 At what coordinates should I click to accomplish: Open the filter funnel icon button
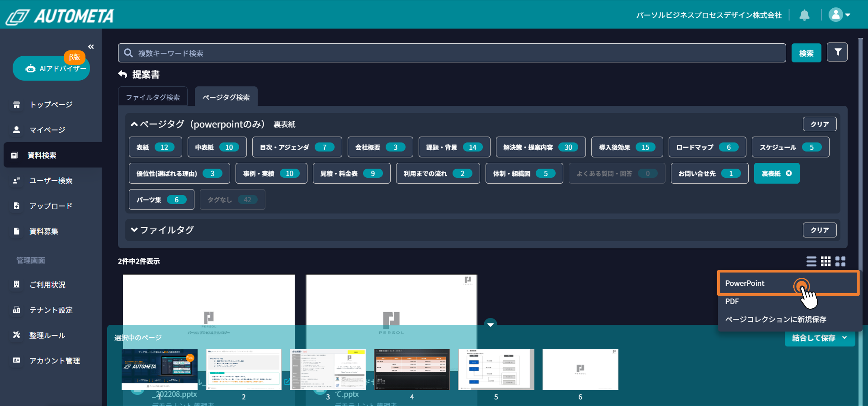point(837,52)
